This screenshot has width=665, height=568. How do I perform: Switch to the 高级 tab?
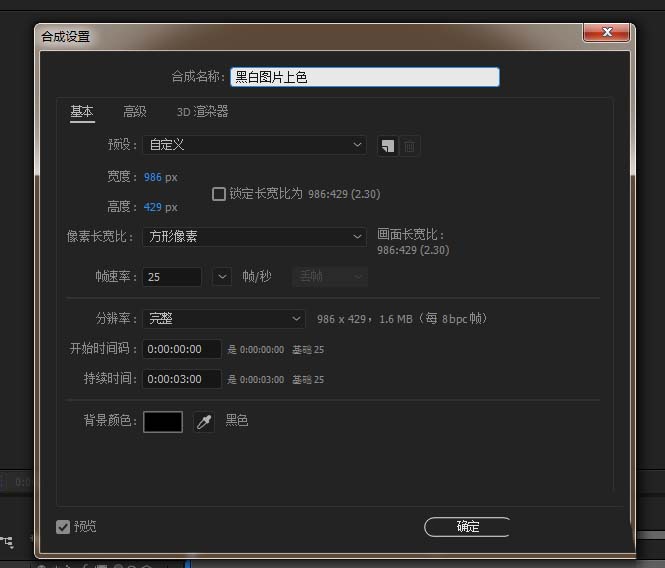tap(135, 112)
